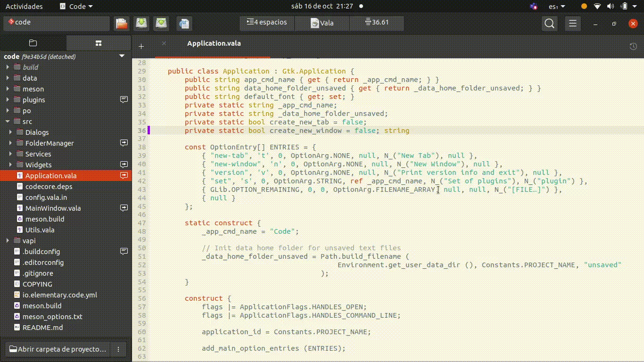The height and width of the screenshot is (362, 644).
Task: Click the Wi-Fi icon in system tray
Action: point(597,6)
